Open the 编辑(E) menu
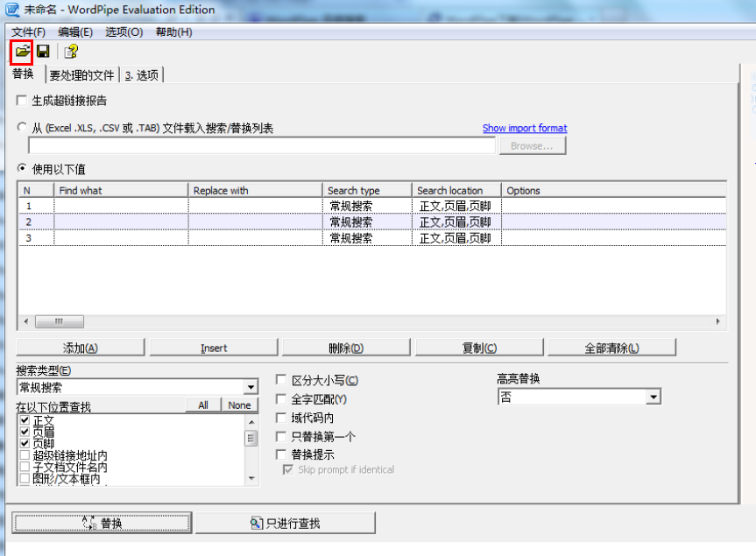Image resolution: width=756 pixels, height=556 pixels. coord(75,32)
